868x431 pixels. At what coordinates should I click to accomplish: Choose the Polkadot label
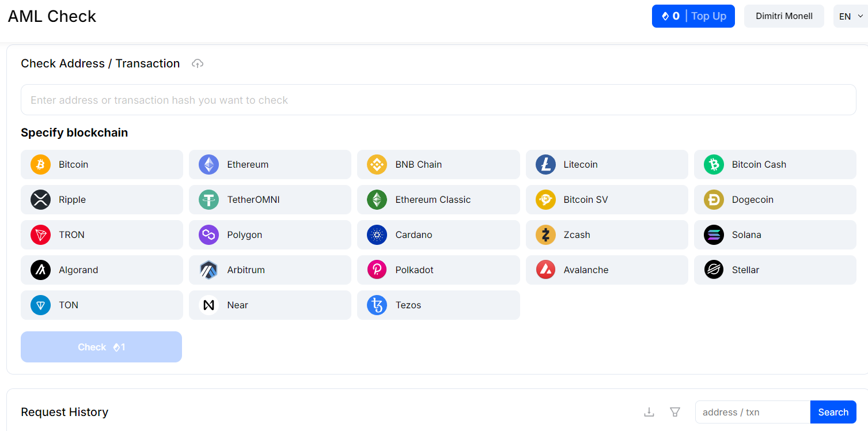point(415,270)
